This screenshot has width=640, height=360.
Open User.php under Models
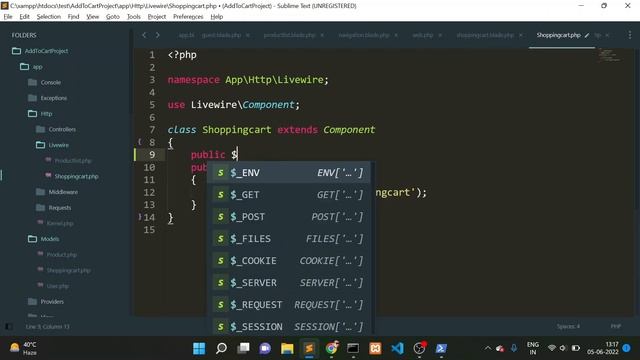pos(58,286)
